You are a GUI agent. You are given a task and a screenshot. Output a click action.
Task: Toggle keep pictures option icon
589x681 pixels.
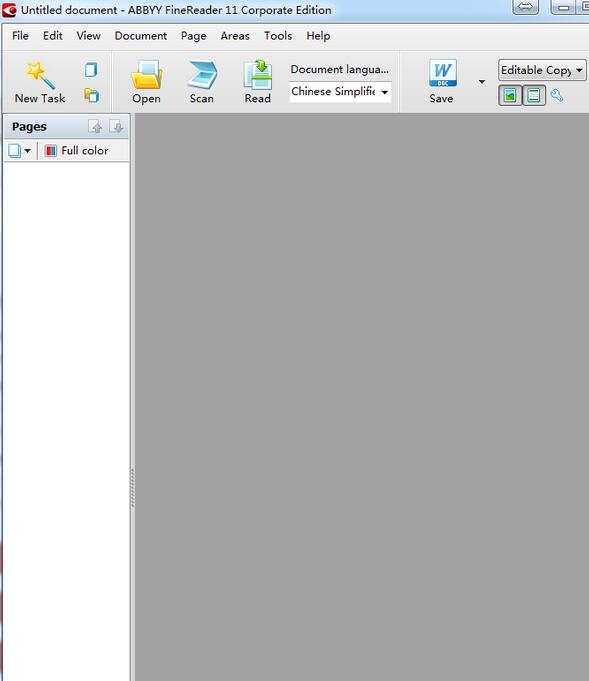click(510, 96)
